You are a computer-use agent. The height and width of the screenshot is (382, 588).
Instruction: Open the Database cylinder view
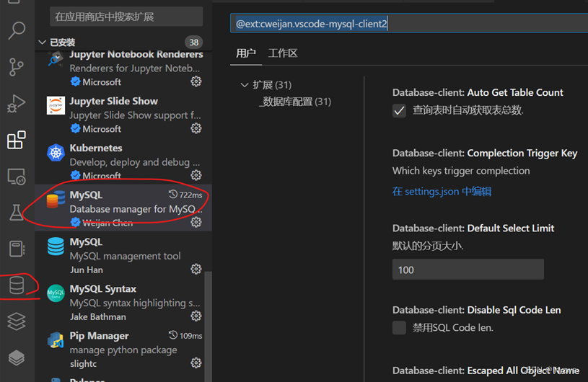click(17, 285)
